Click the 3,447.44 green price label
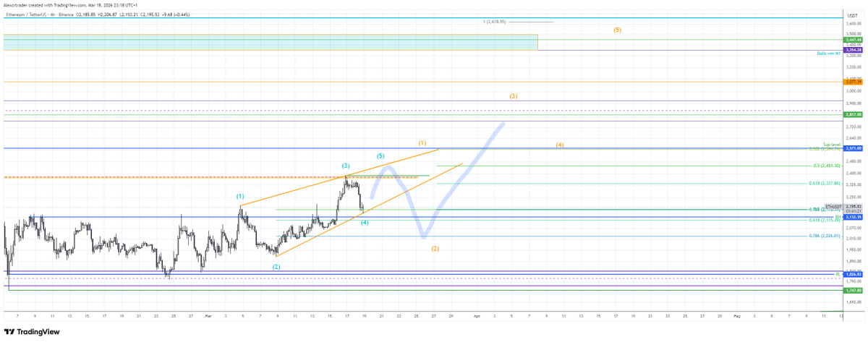868x342 pixels. (x=854, y=41)
